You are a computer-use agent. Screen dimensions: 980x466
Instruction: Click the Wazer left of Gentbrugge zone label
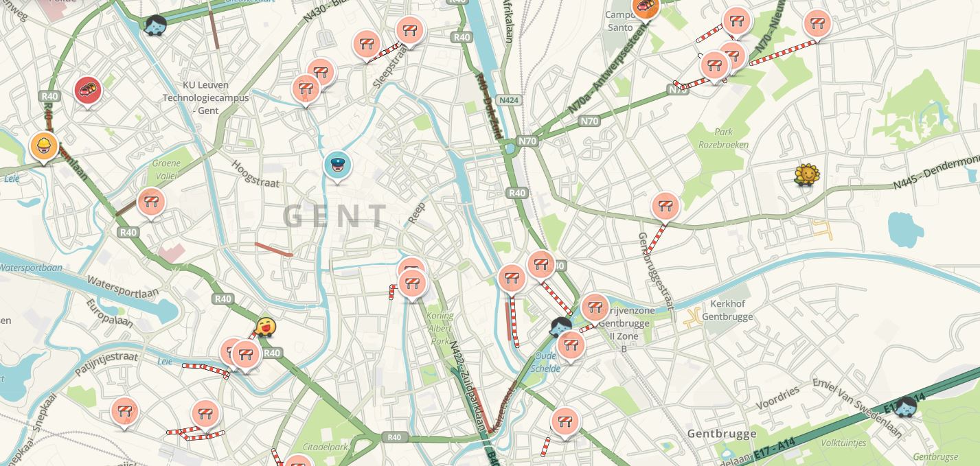pyautogui.click(x=561, y=327)
